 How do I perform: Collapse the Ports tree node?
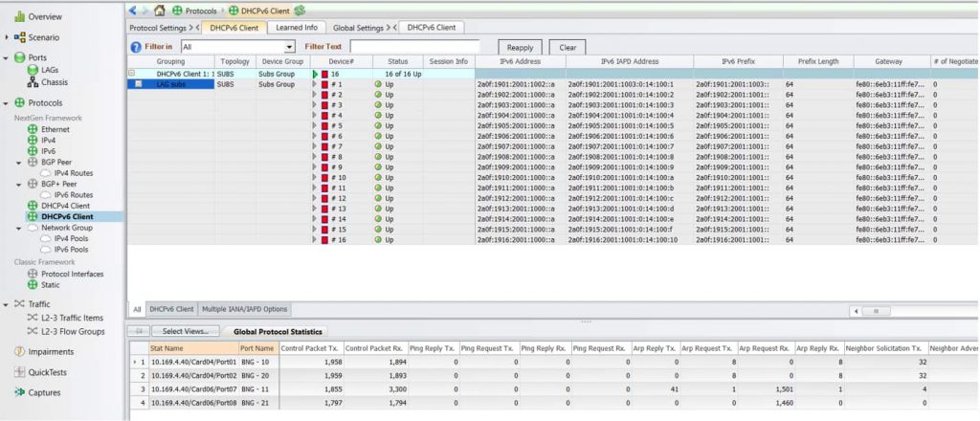pyautogui.click(x=7, y=58)
